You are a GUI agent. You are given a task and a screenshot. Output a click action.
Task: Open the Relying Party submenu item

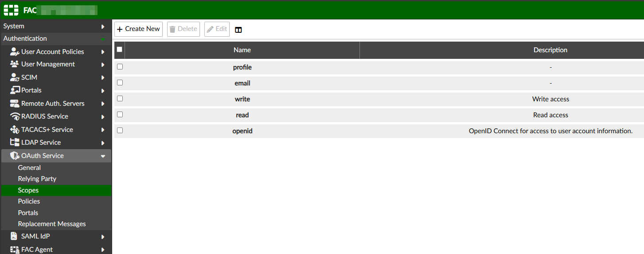pyautogui.click(x=37, y=179)
